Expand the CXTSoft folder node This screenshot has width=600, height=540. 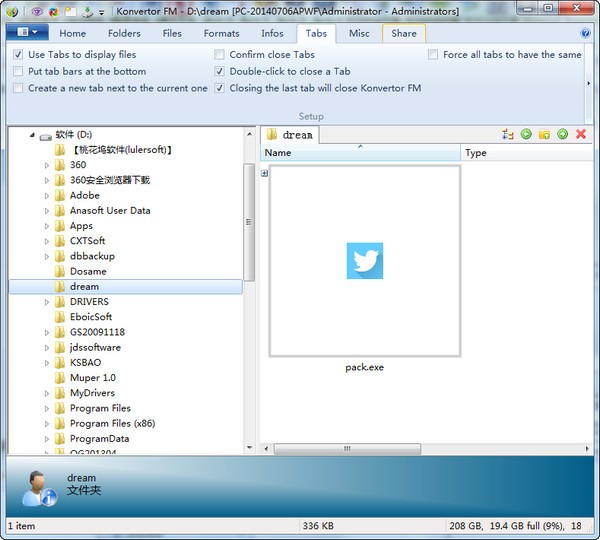[47, 241]
